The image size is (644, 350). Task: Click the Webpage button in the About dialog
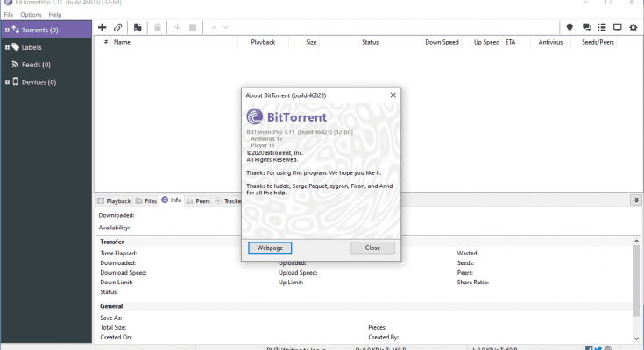click(270, 248)
